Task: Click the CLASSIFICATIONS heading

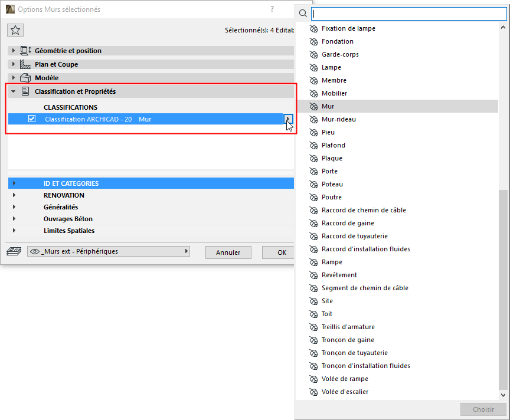Action: (71, 107)
